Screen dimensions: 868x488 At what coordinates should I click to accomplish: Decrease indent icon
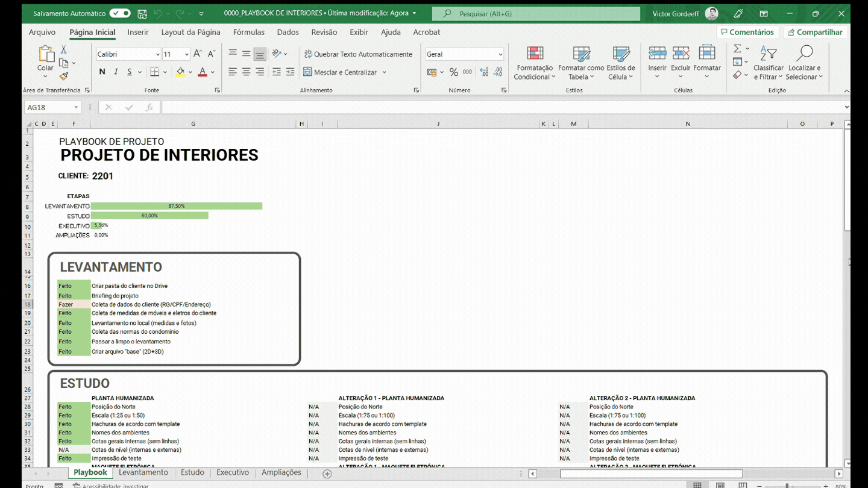[277, 72]
